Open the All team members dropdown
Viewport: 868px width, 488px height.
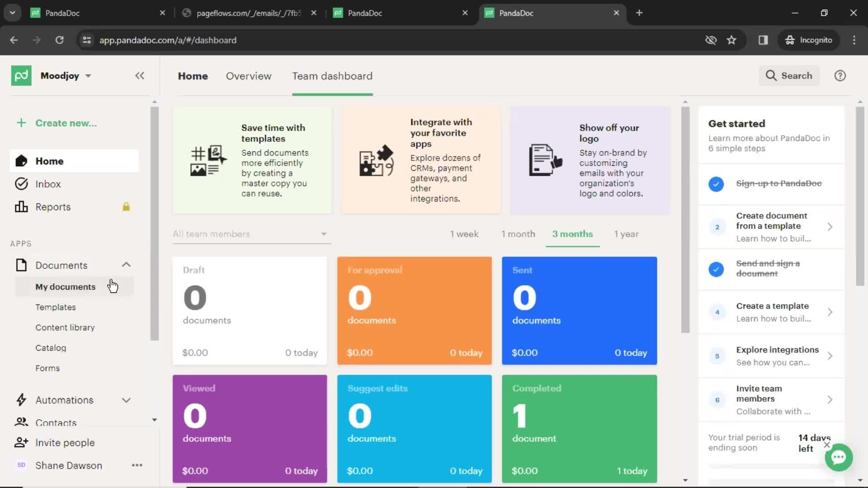252,234
